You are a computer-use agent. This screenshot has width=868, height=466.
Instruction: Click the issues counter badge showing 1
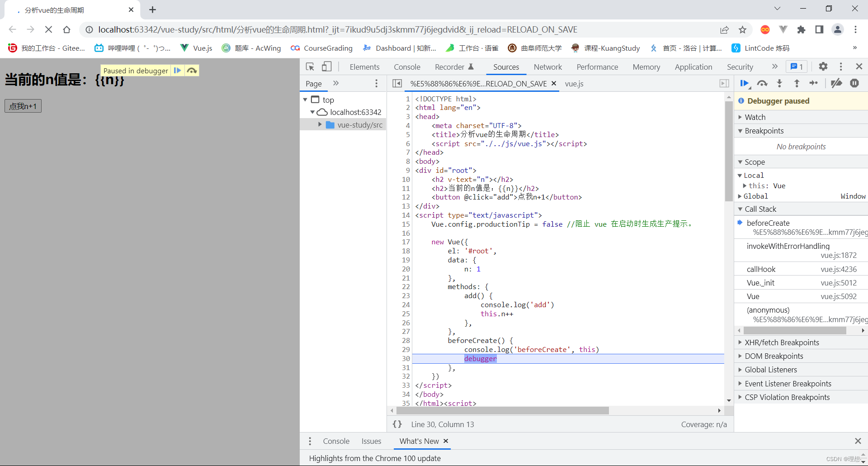click(x=797, y=67)
